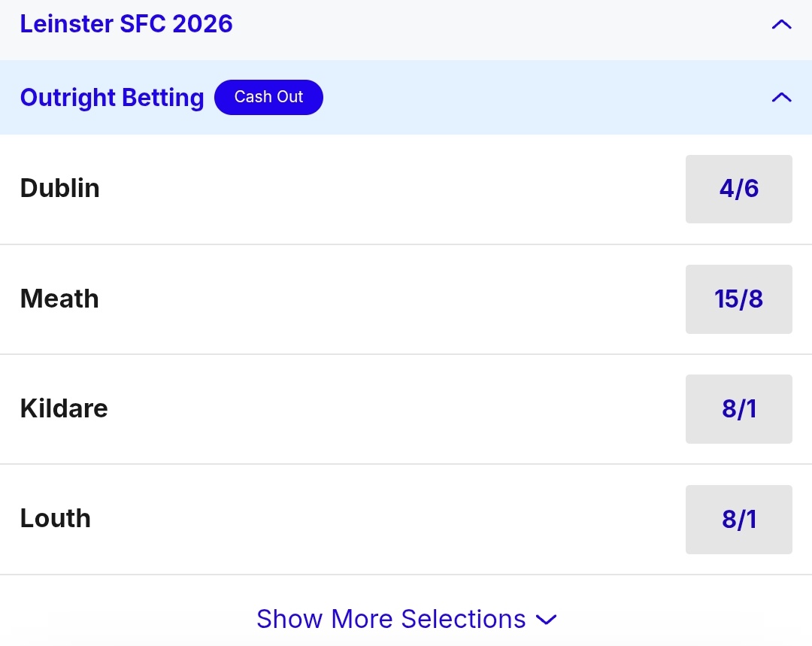Select Meath odds at 15/8
The width and height of the screenshot is (812, 646).
point(738,299)
